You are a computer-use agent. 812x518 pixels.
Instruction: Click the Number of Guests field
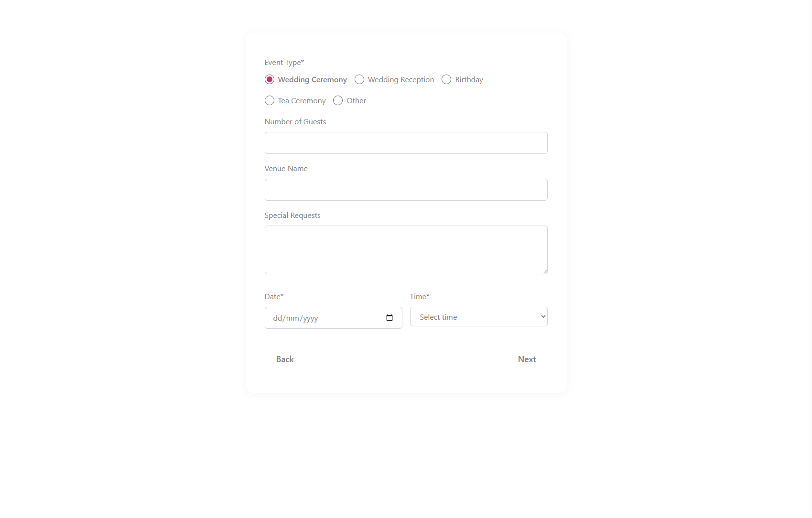point(406,143)
